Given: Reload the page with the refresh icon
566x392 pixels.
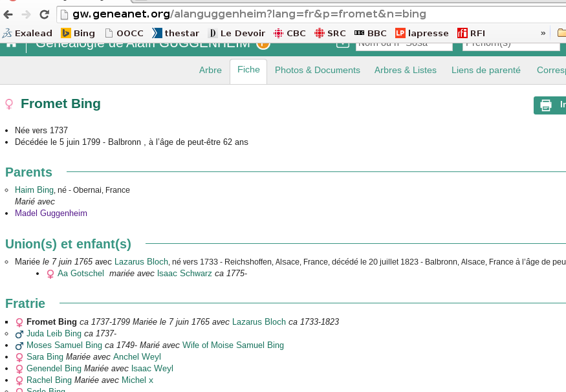Looking at the screenshot, I should [44, 14].
